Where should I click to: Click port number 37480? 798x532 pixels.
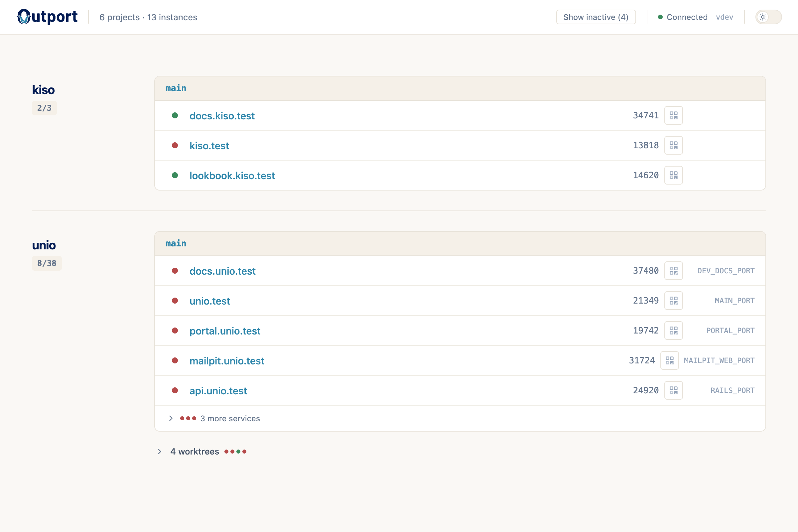click(646, 271)
